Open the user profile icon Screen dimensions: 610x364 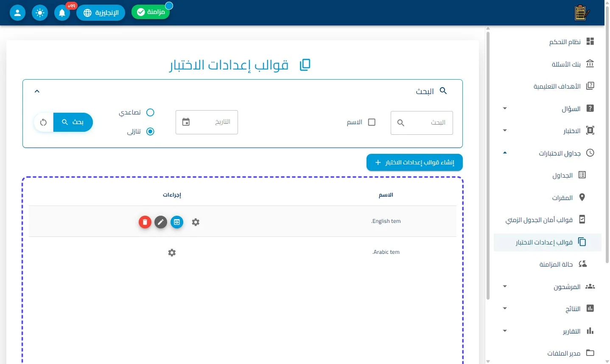17,13
